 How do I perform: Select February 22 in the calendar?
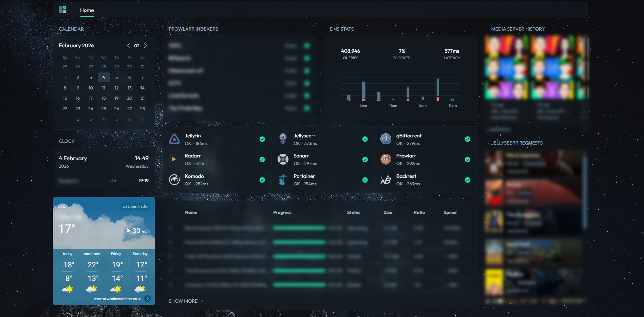(65, 109)
